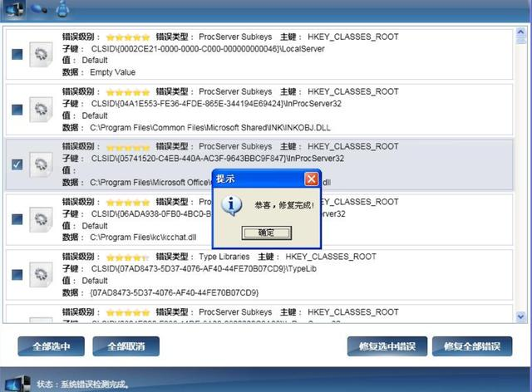Click the 修复选中错误 button
Screen dimensions: 532x392
387,346
